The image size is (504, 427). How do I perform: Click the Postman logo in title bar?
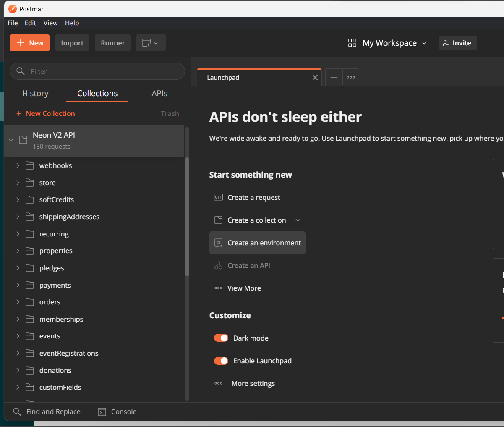click(13, 9)
